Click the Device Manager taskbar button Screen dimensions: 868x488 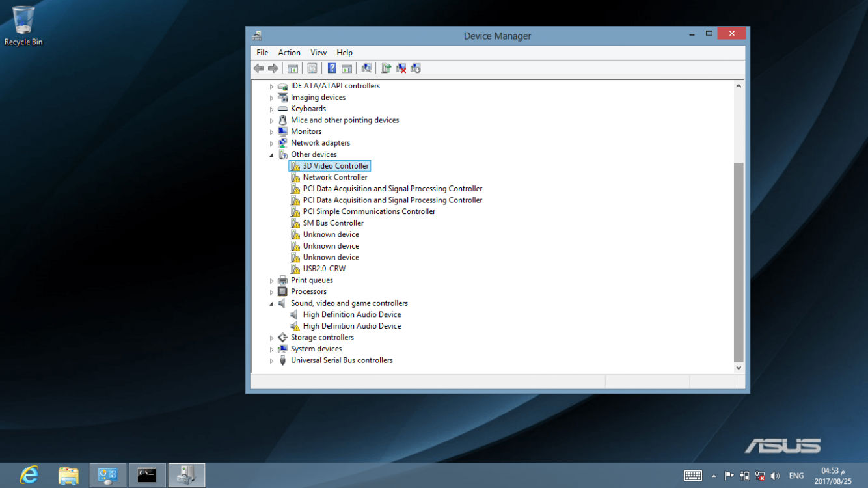tap(187, 475)
